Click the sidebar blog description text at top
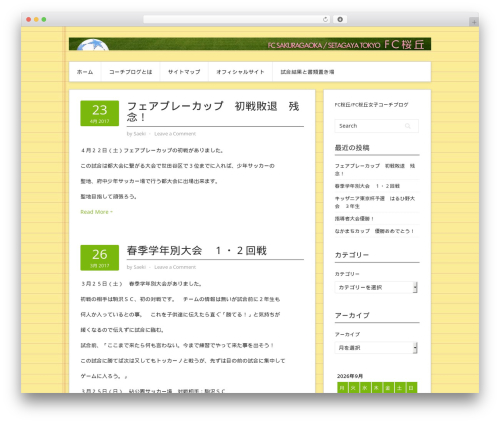This screenshot has width=500, height=423. 371,105
